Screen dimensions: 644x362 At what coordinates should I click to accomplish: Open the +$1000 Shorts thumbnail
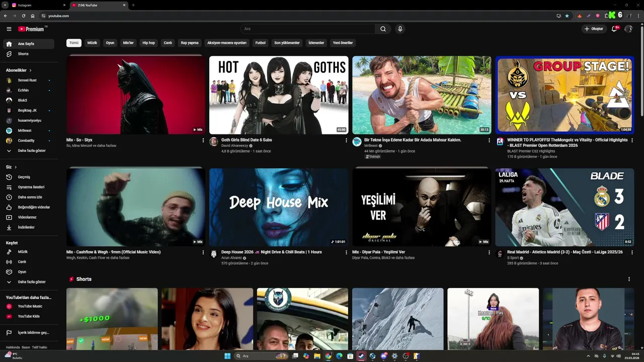(x=112, y=319)
